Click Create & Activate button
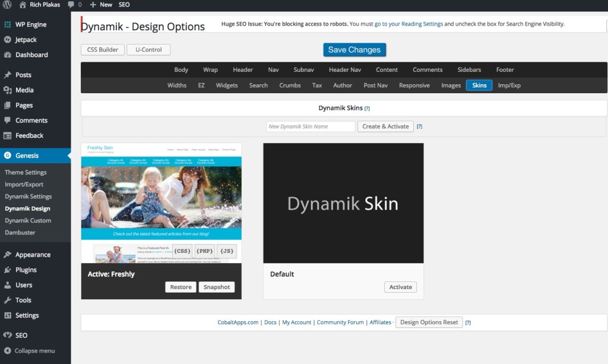Screen dimensions: 608x364 (x=385, y=126)
